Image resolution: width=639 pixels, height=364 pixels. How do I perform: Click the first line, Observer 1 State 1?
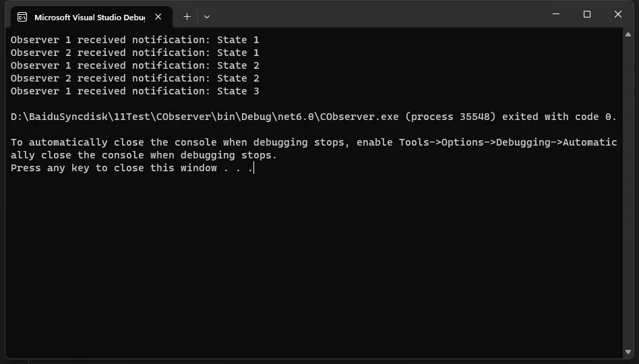(x=135, y=40)
